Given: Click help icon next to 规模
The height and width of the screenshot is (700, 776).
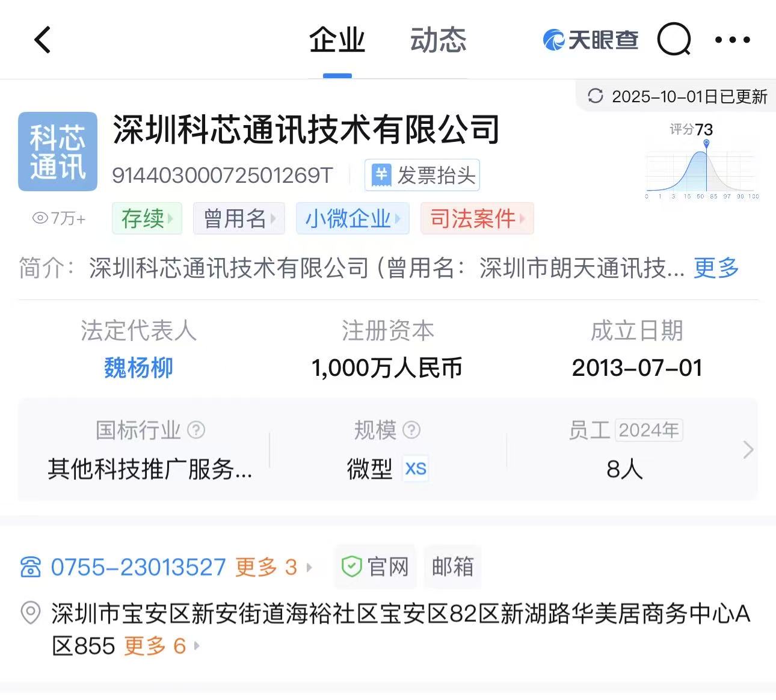Looking at the screenshot, I should pyautogui.click(x=411, y=430).
